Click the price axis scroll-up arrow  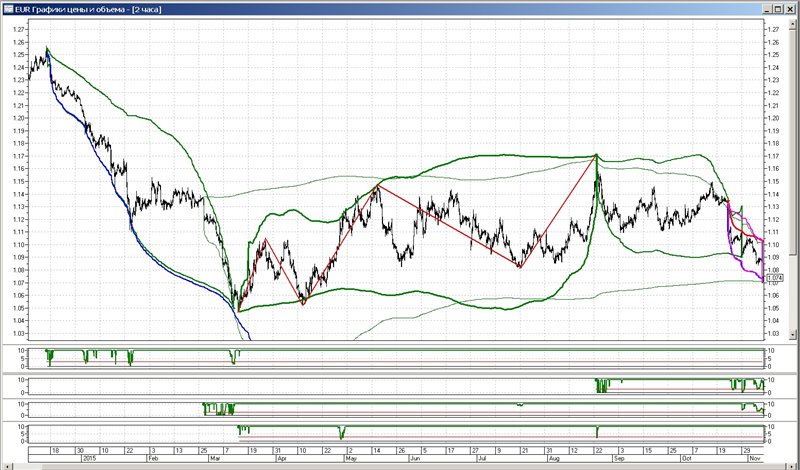[793, 23]
